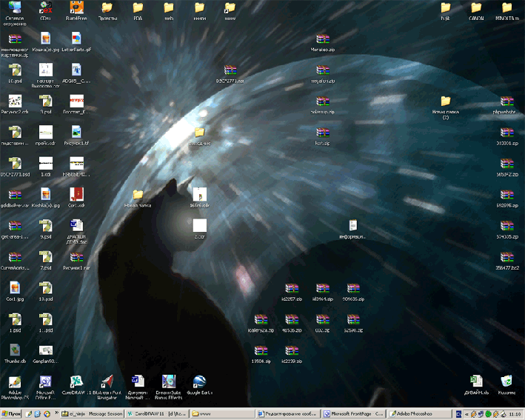The height and width of the screenshot is (420, 525).
Task: Switch to the Message Session taskbar button
Action: (x=92, y=414)
